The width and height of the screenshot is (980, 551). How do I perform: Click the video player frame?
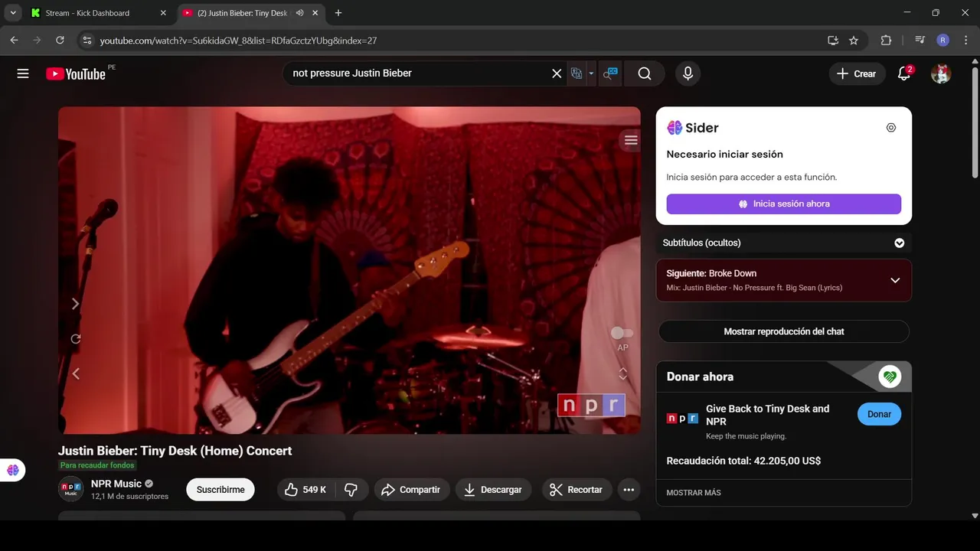coord(349,270)
